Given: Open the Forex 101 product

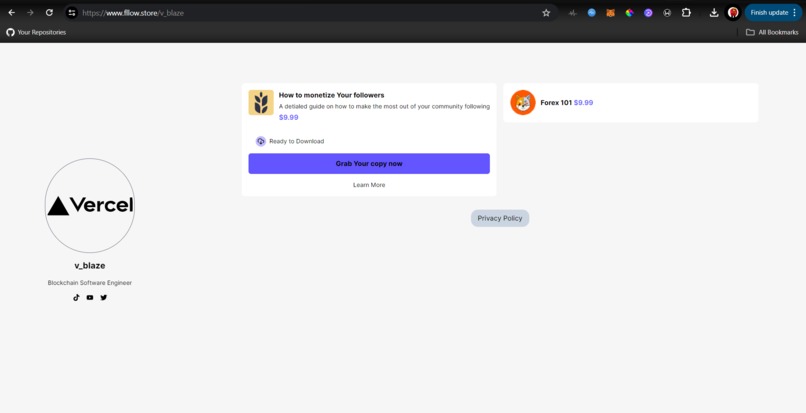Looking at the screenshot, I should 631,103.
